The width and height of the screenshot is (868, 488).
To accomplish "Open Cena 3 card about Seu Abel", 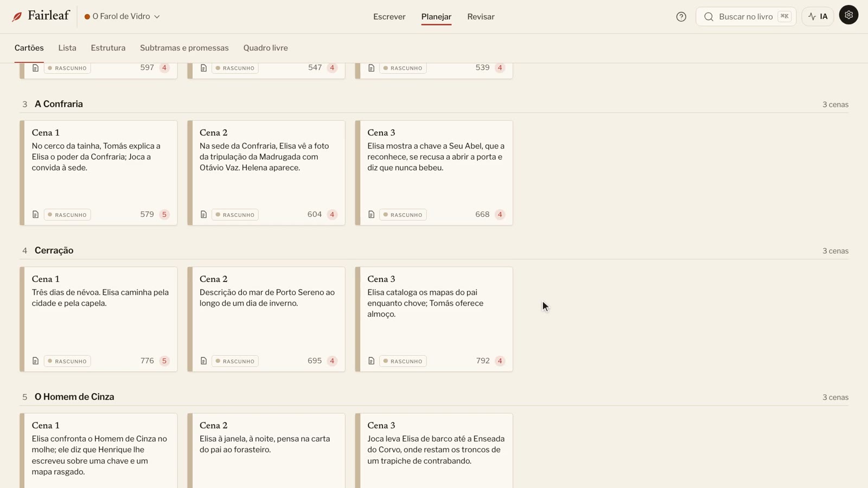I will click(434, 173).
